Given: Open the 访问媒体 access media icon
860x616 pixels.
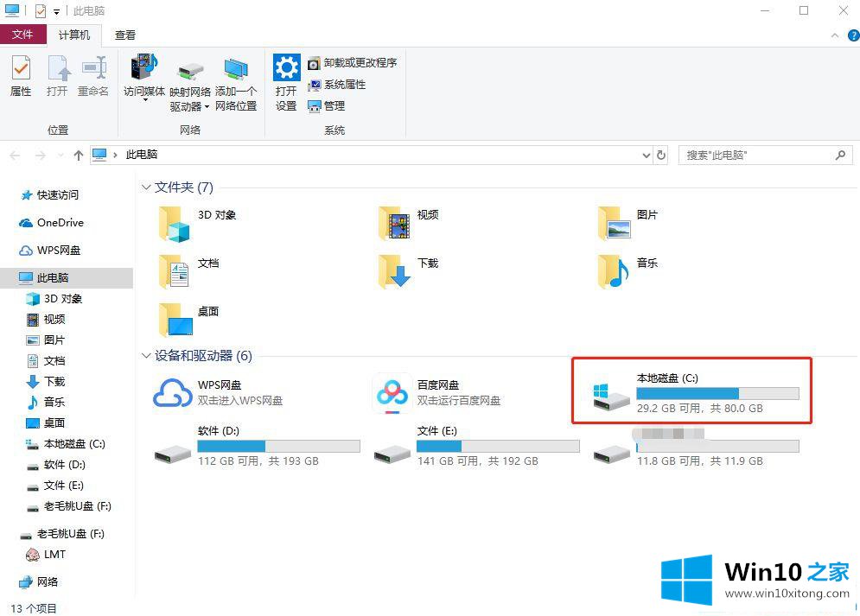Looking at the screenshot, I should (x=144, y=76).
